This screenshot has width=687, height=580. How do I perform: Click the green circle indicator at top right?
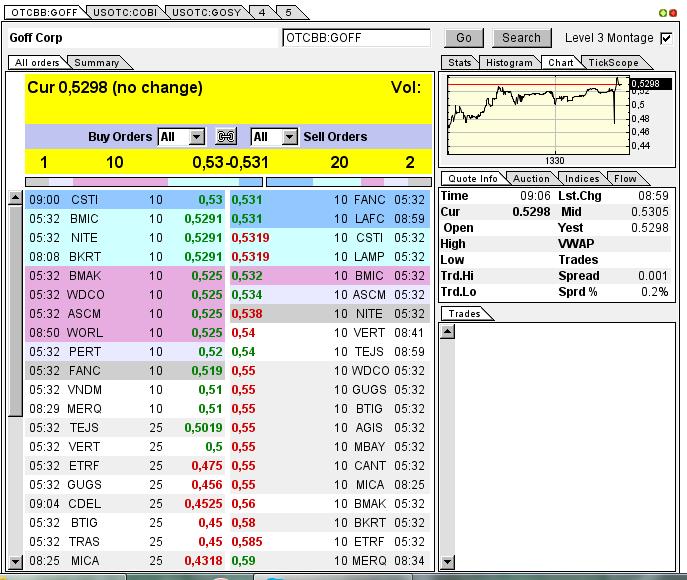point(663,13)
